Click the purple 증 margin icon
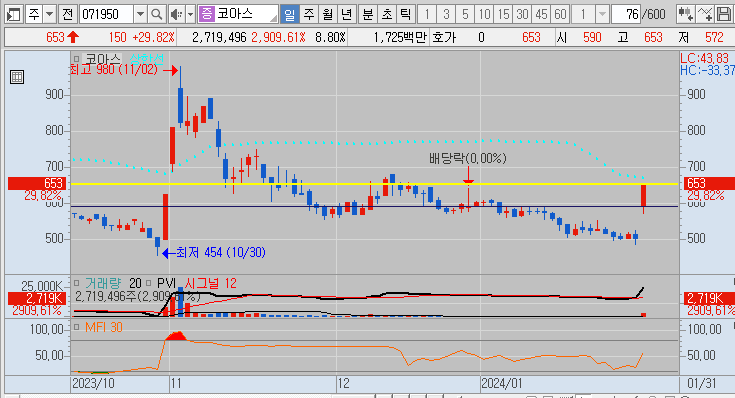The height and width of the screenshot is (398, 735). click(x=206, y=14)
